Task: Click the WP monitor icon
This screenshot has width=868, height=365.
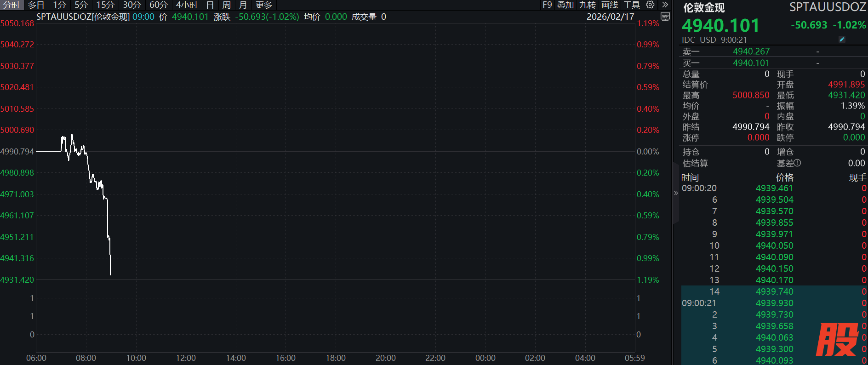Action: [665, 17]
